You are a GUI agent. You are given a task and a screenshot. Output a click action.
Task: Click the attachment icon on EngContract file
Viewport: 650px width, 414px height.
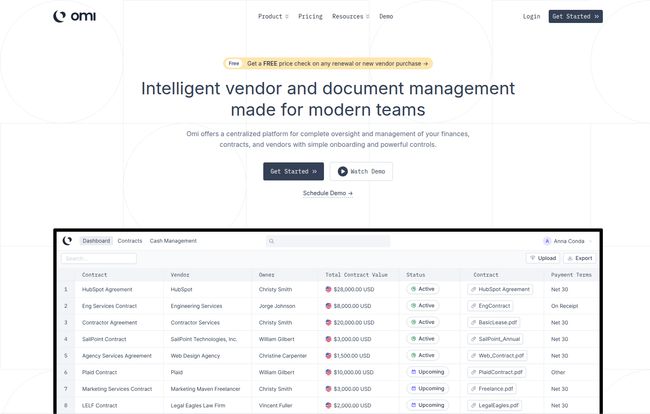tap(473, 306)
